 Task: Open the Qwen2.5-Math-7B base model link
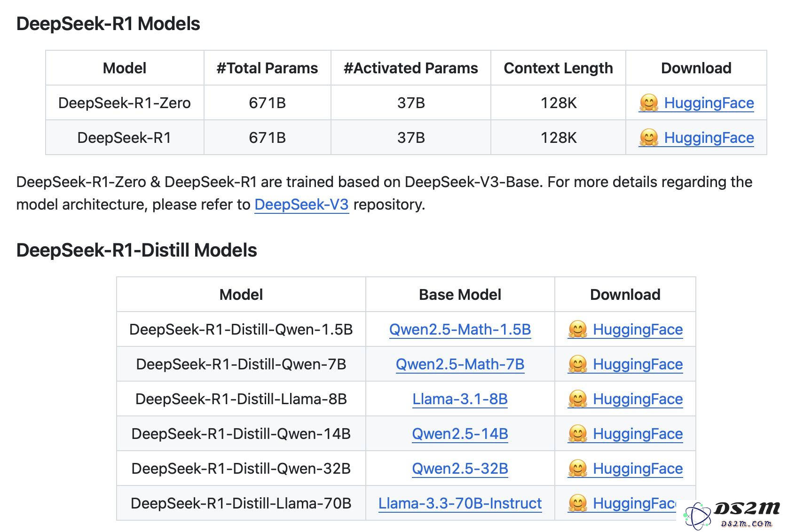coord(460,364)
